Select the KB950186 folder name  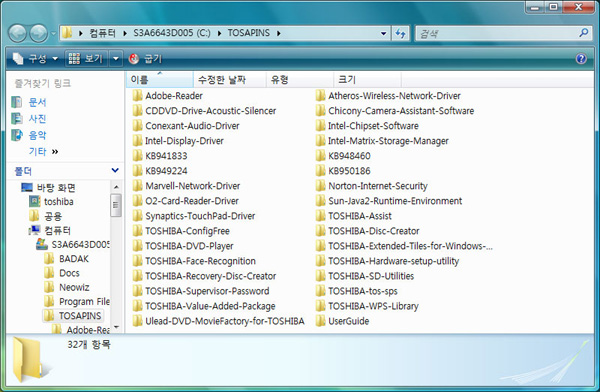[349, 171]
